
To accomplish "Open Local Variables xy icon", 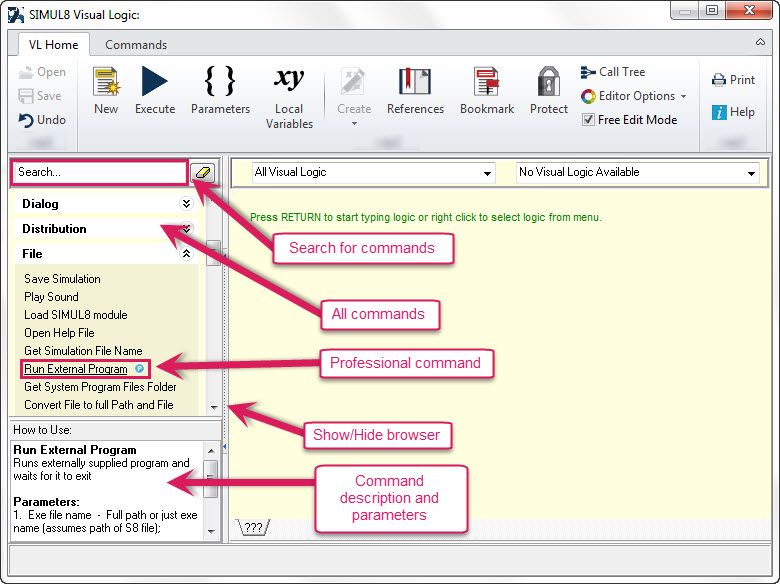I will click(289, 80).
